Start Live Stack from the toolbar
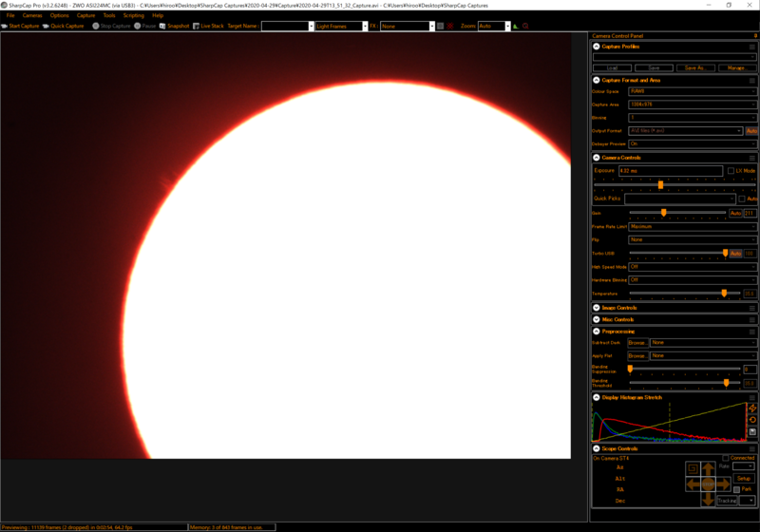Screen dimensions: 760x532 pos(208,27)
